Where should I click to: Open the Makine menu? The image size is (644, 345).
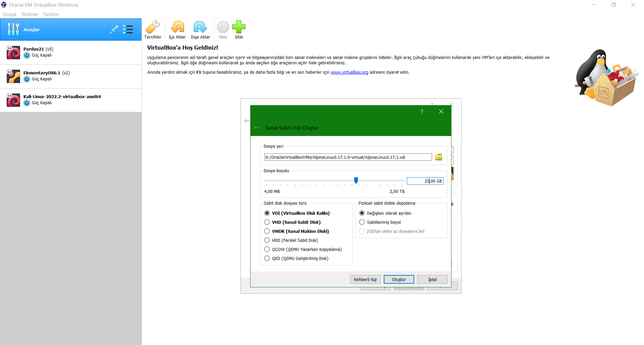[x=30, y=14]
